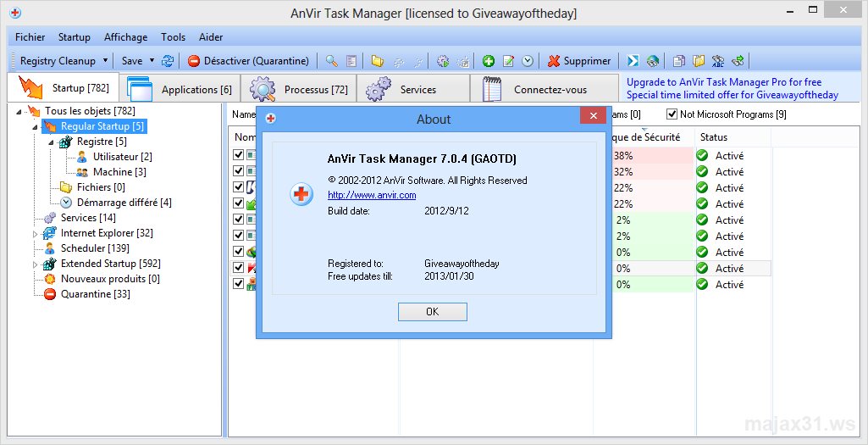
Task: Open the Startup menu in menu bar
Action: [75, 37]
